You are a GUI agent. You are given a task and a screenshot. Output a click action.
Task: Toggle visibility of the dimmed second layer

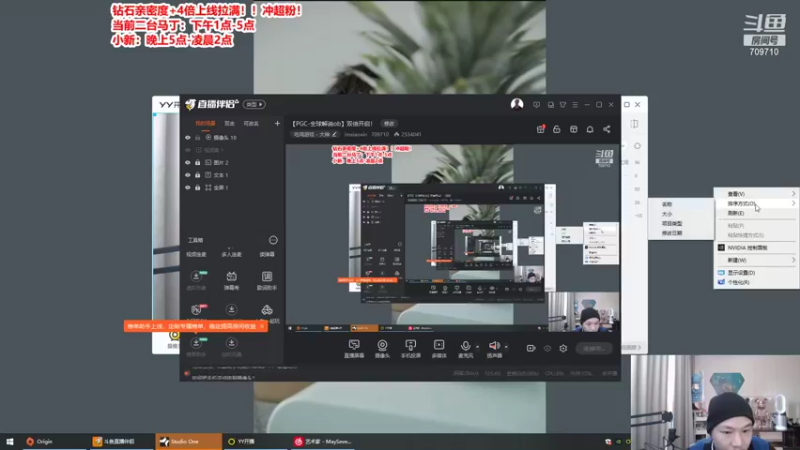(x=188, y=150)
